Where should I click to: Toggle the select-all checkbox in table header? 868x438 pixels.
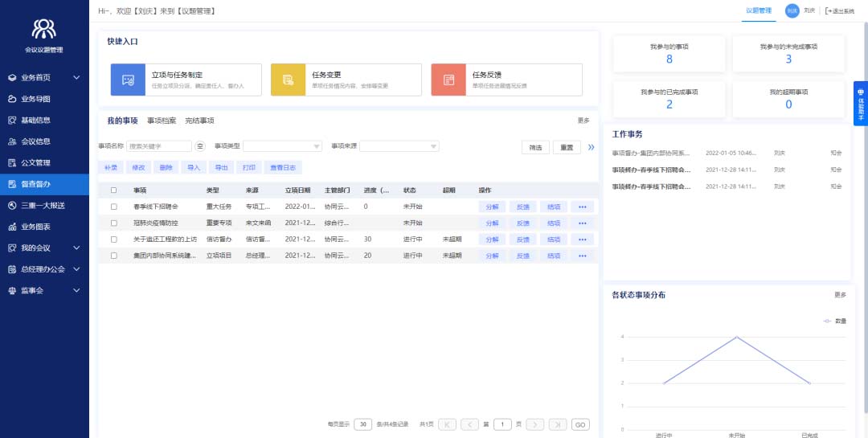pos(114,190)
